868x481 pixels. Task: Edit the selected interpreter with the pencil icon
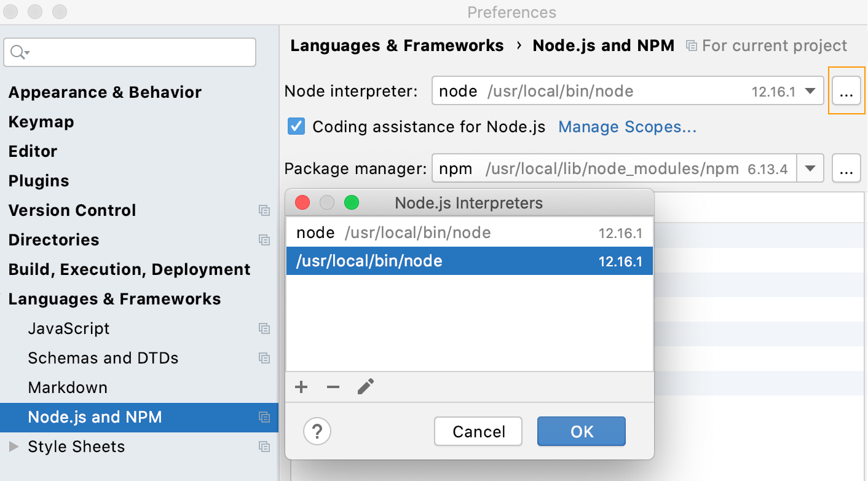(365, 386)
